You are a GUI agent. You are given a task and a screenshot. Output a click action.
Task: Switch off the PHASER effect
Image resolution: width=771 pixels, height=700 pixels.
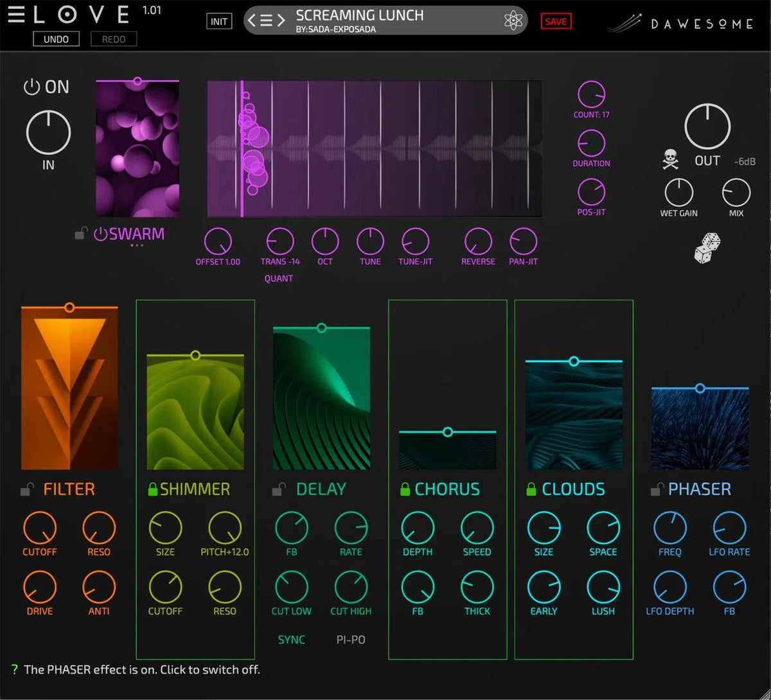coord(700,489)
